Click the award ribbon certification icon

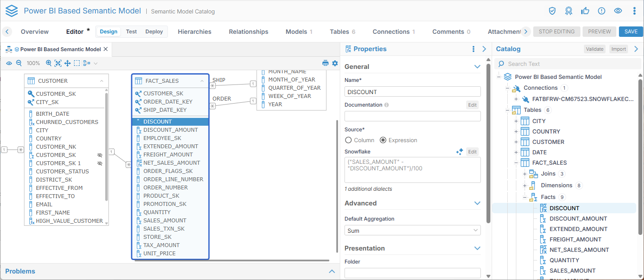(569, 11)
